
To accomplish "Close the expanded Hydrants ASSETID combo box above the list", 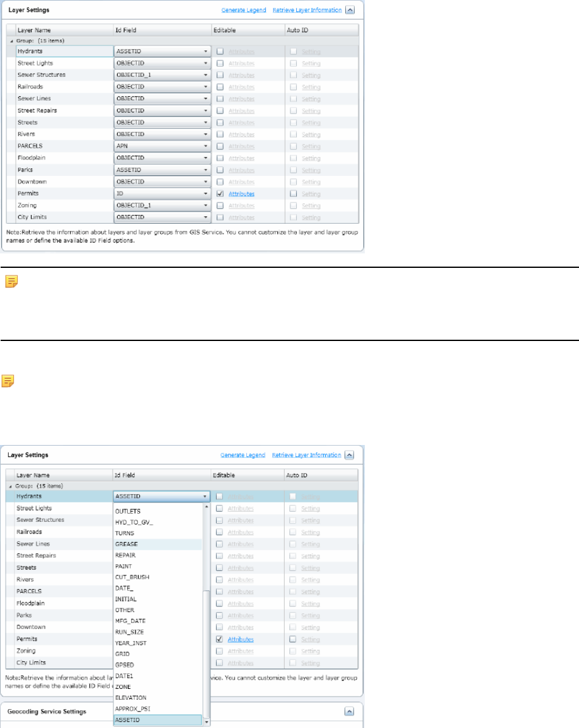I will pyautogui.click(x=161, y=496).
